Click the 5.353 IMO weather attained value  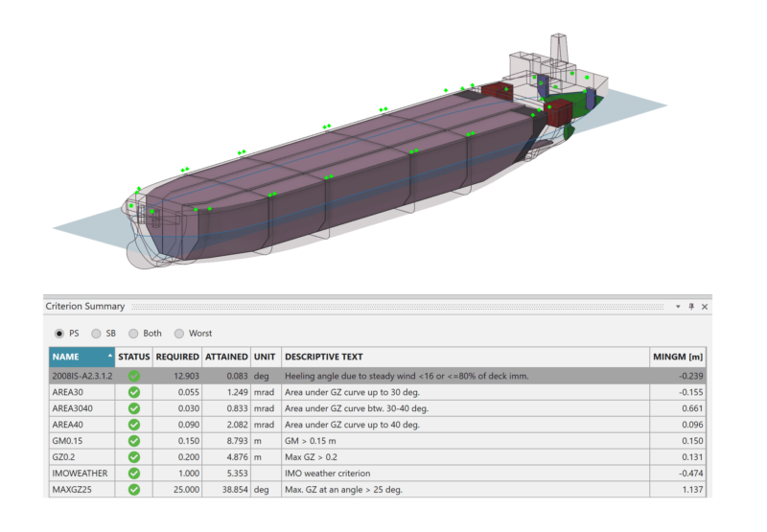point(237,473)
